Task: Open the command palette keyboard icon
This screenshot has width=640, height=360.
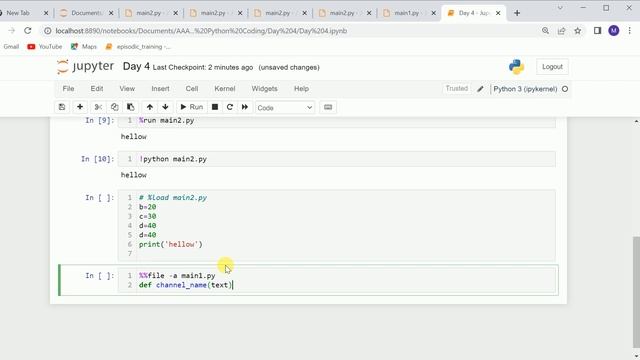Action: tap(328, 107)
